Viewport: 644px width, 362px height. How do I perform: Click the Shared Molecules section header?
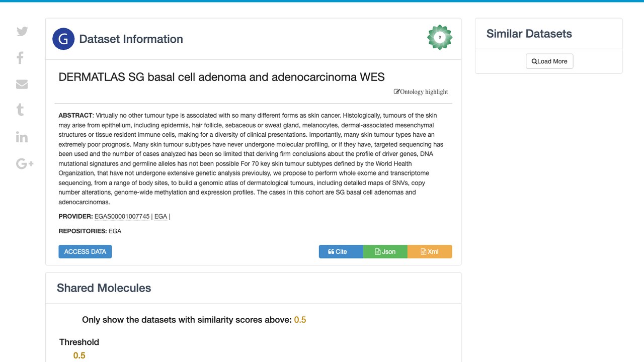[104, 288]
